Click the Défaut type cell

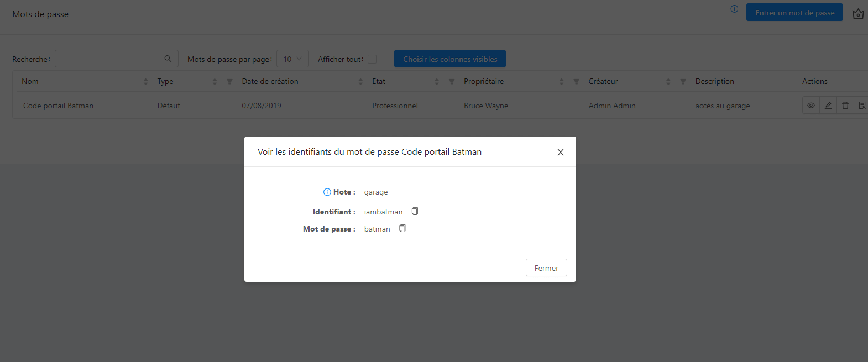[169, 106]
